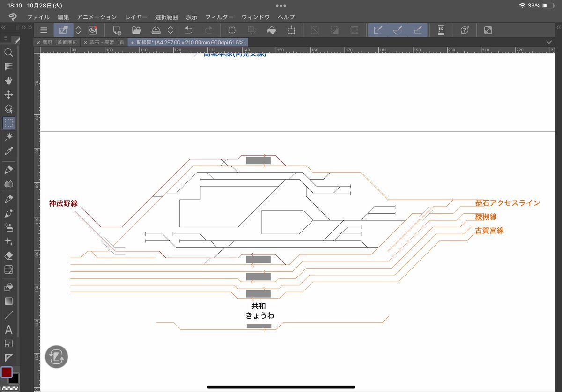Select the dark red main color swatch
Image resolution: width=562 pixels, height=392 pixels.
[7, 372]
